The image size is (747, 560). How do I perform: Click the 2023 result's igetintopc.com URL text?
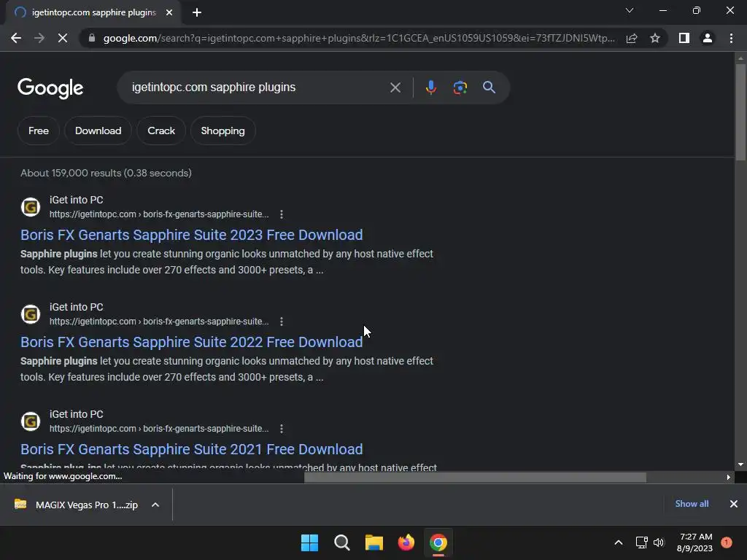click(159, 214)
